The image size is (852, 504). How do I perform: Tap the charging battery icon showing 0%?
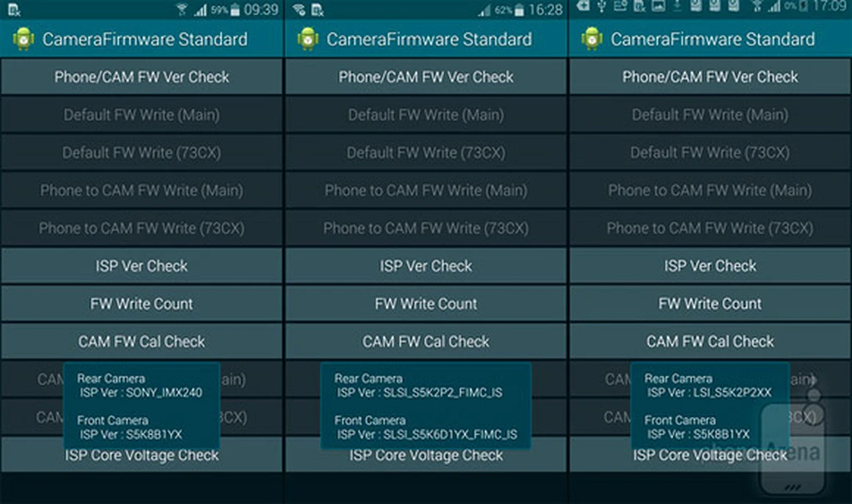(803, 7)
